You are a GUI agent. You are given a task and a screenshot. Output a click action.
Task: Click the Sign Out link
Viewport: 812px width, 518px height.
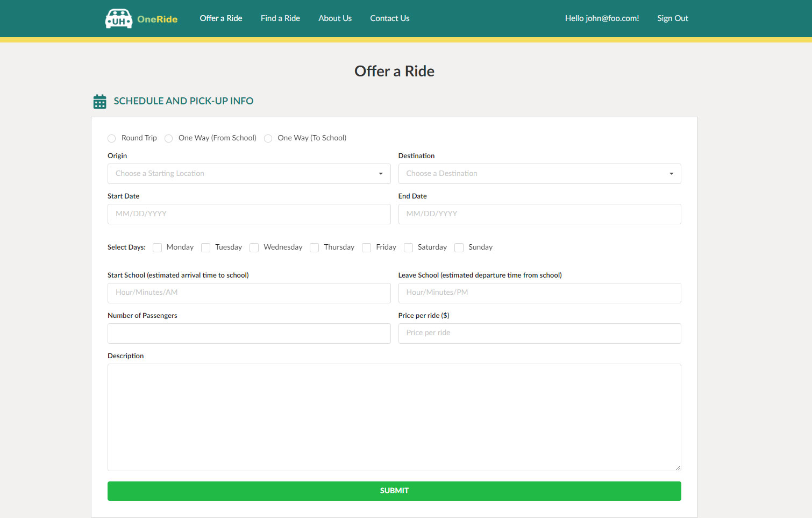coord(672,18)
